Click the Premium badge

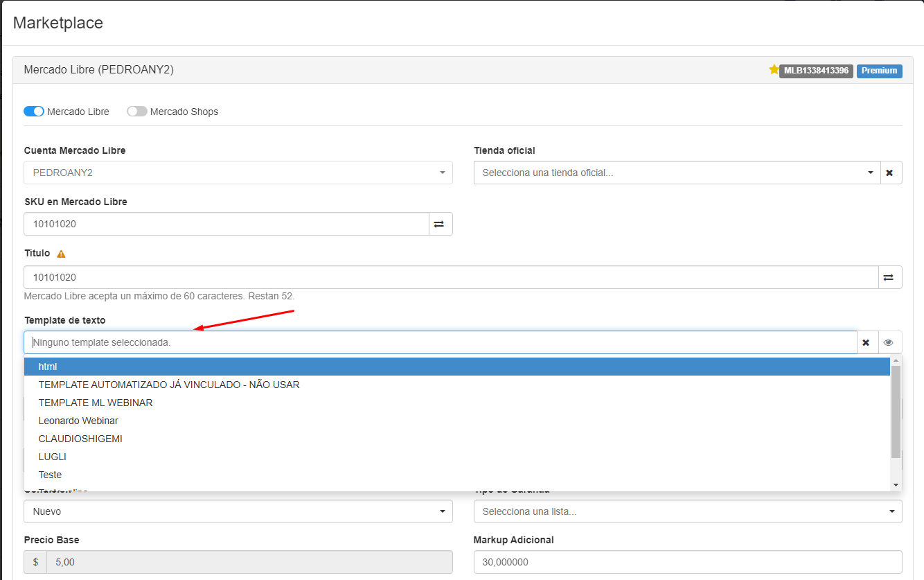click(x=879, y=71)
